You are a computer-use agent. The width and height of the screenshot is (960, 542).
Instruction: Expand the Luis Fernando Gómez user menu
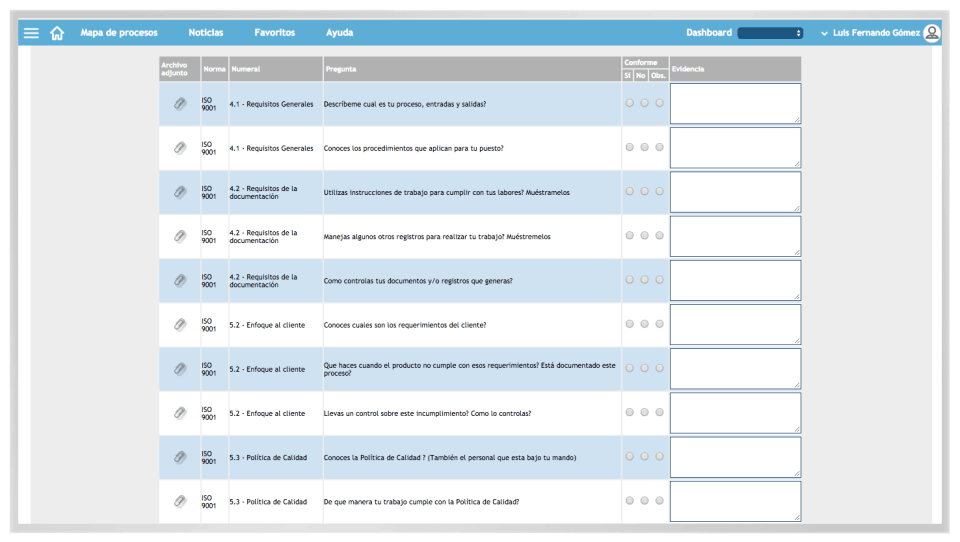[x=871, y=33]
